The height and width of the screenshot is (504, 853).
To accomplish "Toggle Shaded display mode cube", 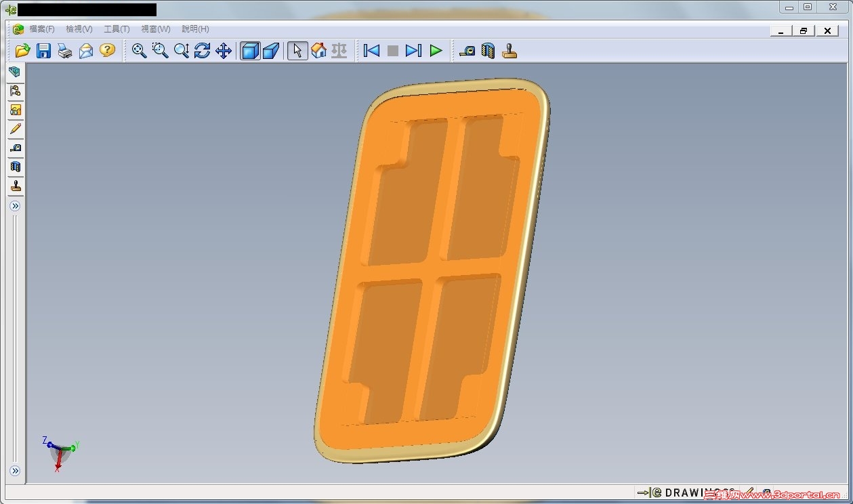I will (x=250, y=51).
